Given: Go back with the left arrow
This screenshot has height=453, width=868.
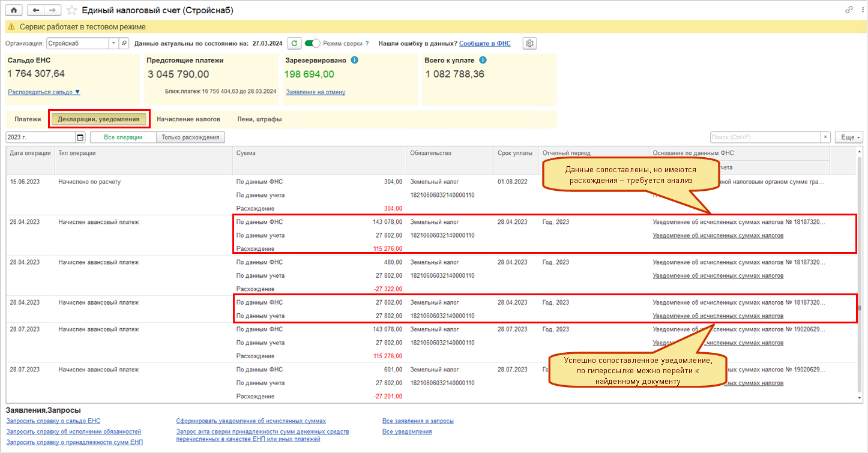Looking at the screenshot, I should (36, 10).
